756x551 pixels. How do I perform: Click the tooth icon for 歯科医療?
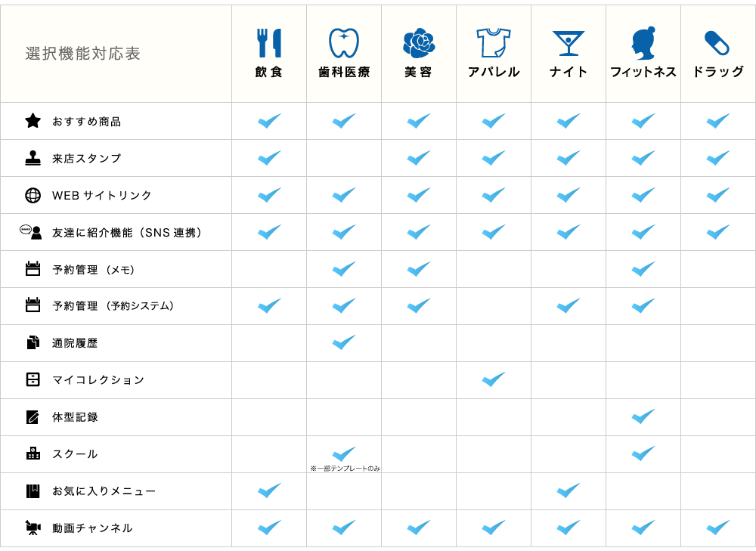click(344, 43)
